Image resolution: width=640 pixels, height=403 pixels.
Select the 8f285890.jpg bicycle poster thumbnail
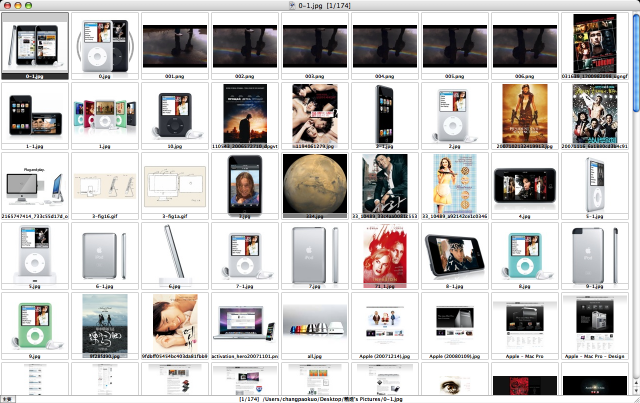point(105,326)
